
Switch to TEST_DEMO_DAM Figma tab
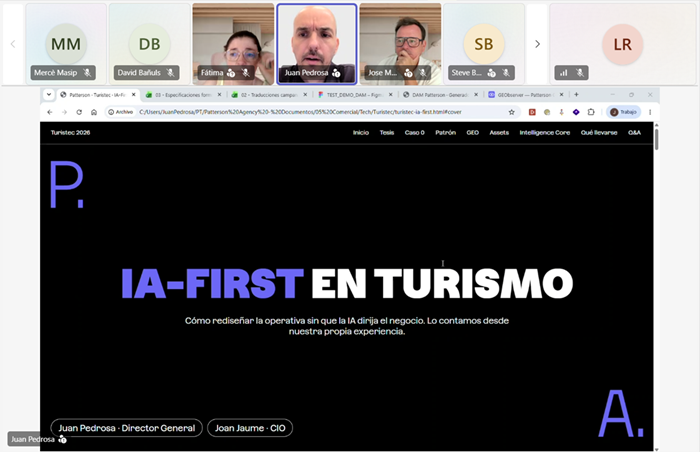tap(354, 95)
